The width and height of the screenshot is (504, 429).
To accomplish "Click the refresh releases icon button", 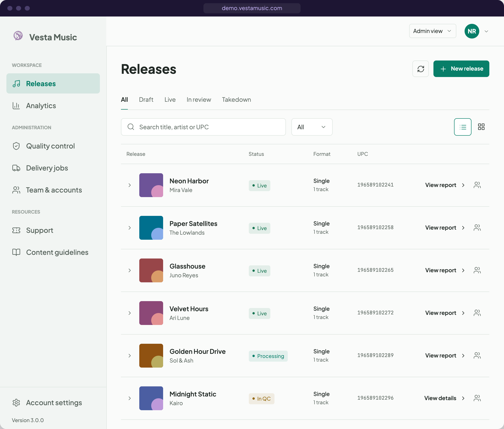I will [420, 69].
